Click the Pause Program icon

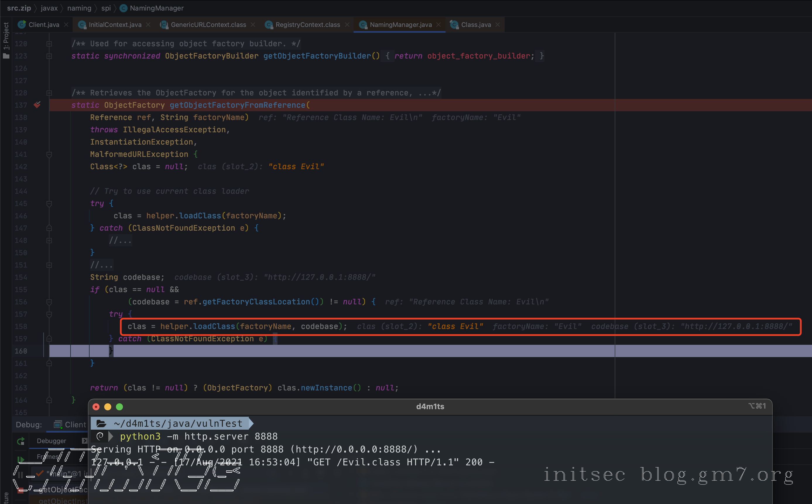(21, 475)
